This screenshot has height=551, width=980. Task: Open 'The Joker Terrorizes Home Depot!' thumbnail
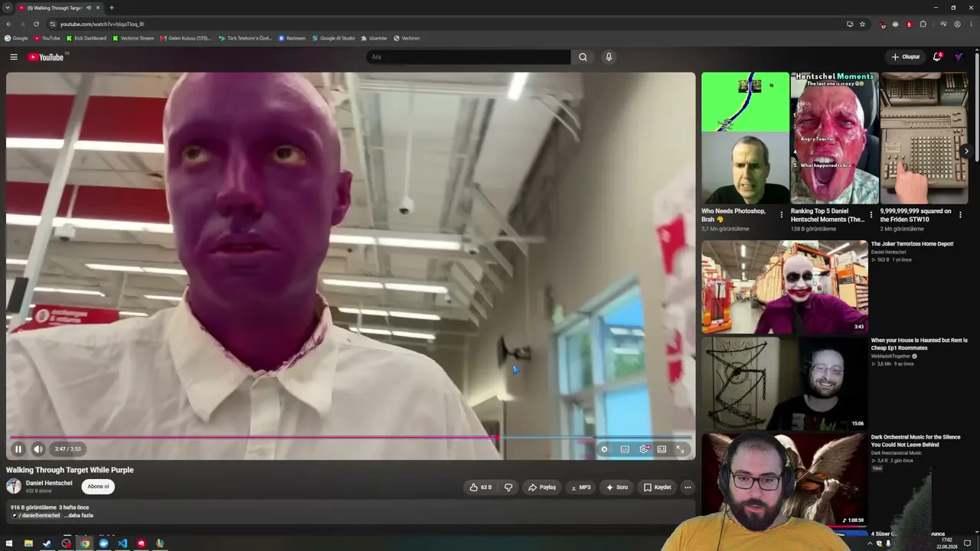[x=785, y=287]
